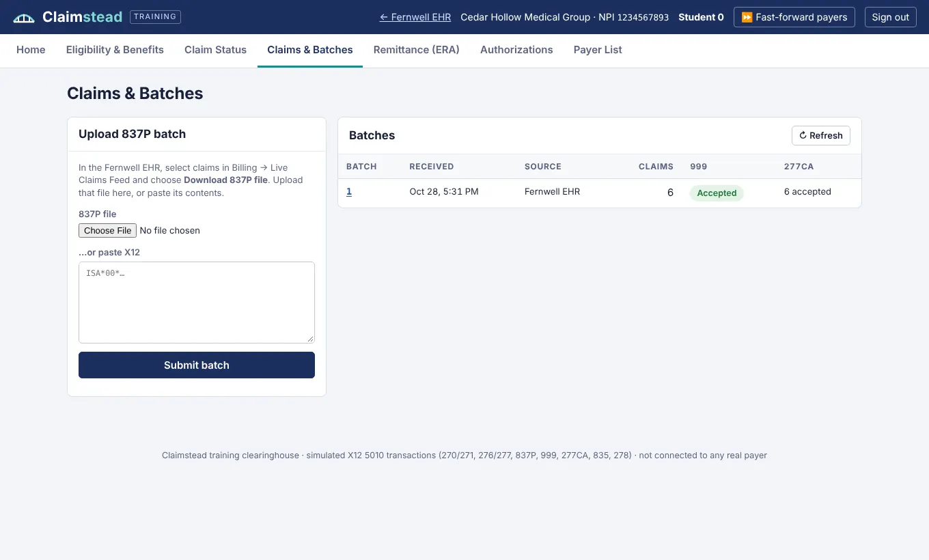Click the Fast-forward payers button
Screen dimensions: 929x560
[x=794, y=17]
